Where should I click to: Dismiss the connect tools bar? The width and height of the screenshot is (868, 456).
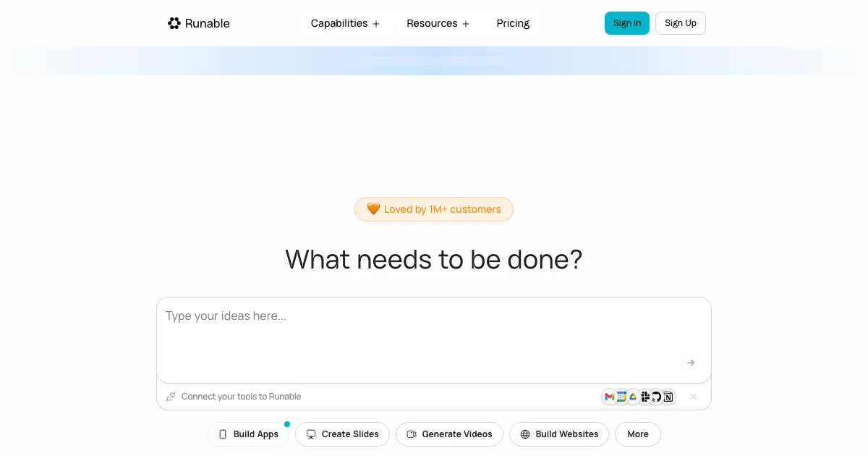tap(694, 397)
